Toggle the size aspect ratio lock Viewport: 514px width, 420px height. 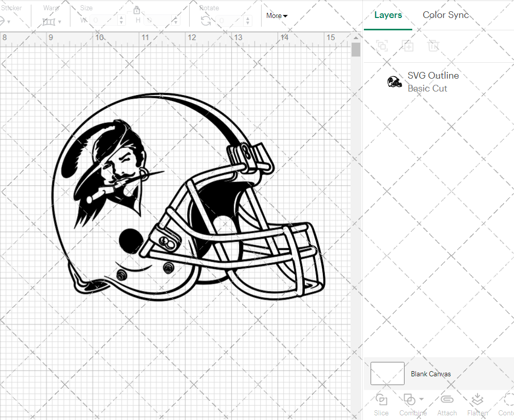click(137, 10)
